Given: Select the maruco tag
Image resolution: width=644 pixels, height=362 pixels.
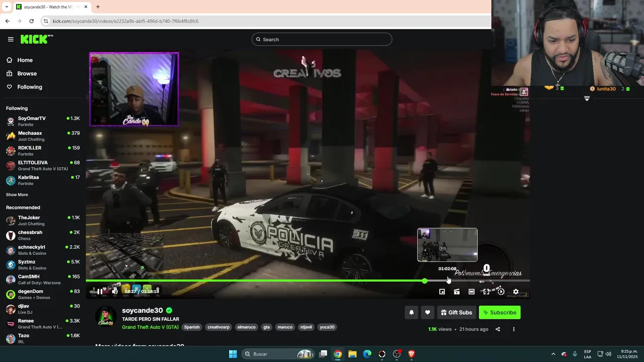Looking at the screenshot, I should coord(285,327).
